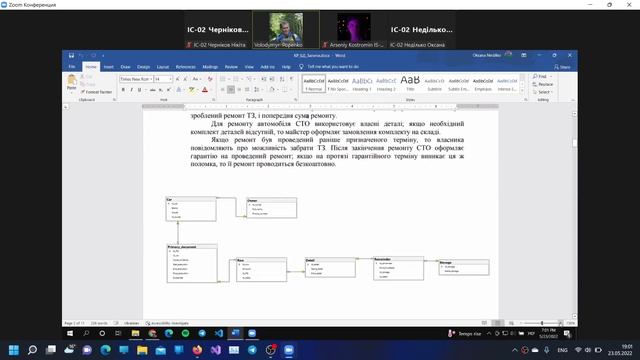Select Volodymyr Popenko's video thumbnail
The width and height of the screenshot is (640, 360).
point(286,30)
